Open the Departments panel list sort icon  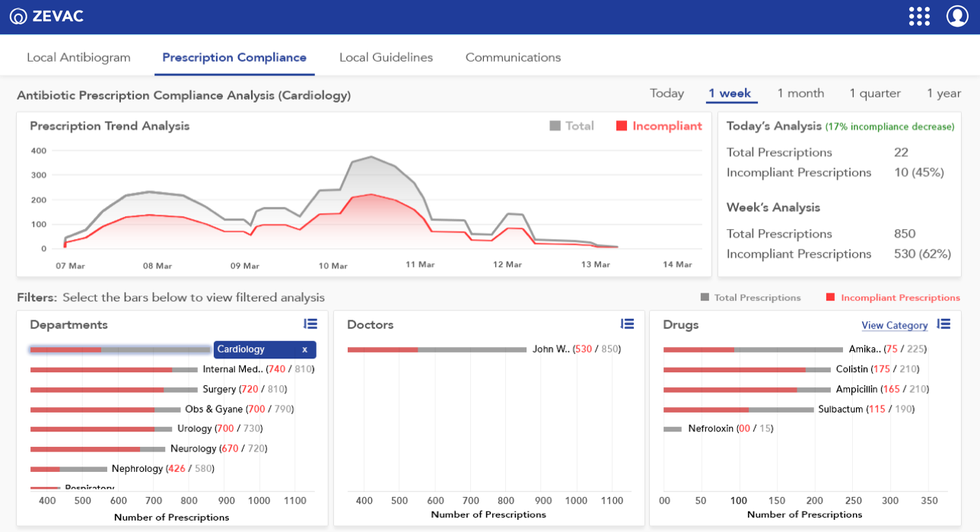point(310,324)
